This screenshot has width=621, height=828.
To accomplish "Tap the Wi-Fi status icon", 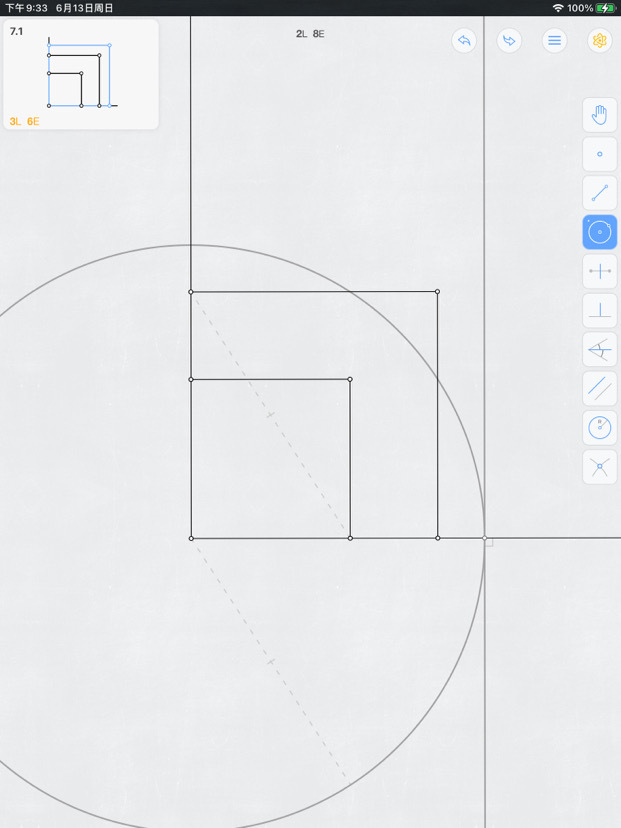I will point(558,8).
